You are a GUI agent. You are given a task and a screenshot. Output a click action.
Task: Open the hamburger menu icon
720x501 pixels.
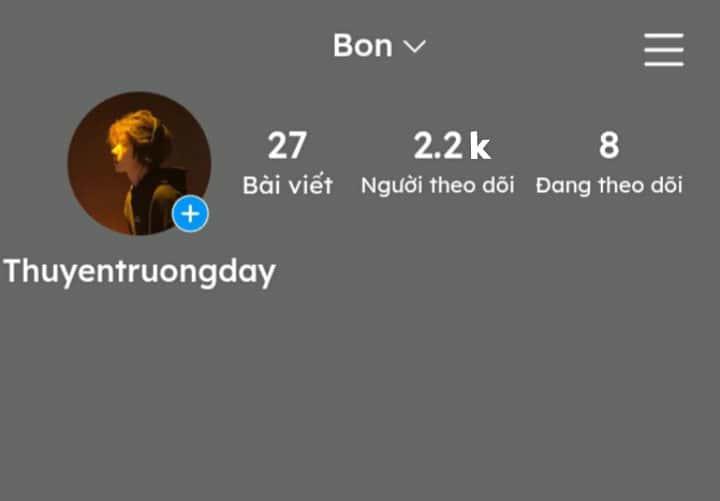[664, 50]
